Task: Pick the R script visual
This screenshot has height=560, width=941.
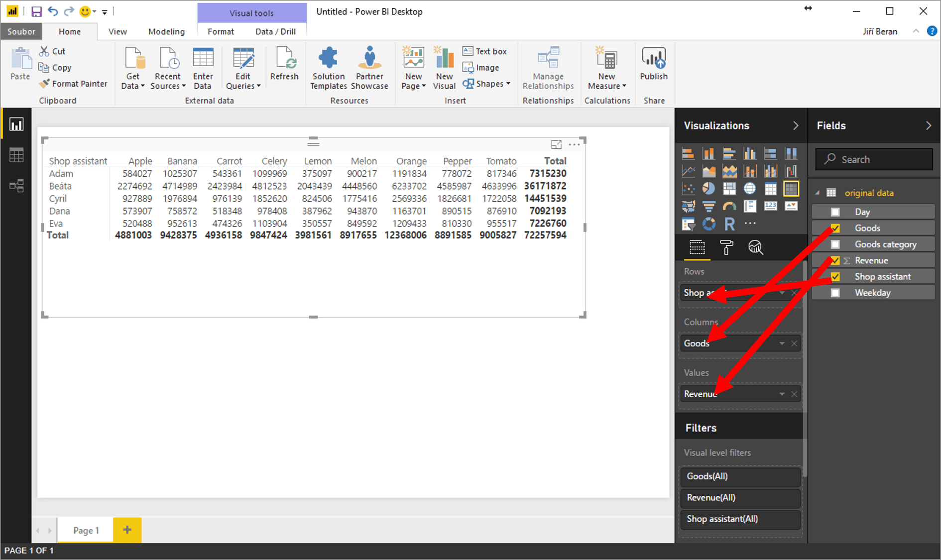Action: (x=729, y=224)
